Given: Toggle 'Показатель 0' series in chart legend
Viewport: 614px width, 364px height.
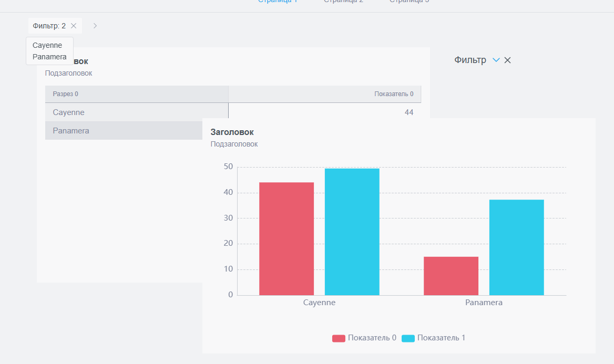Looking at the screenshot, I should tap(364, 338).
